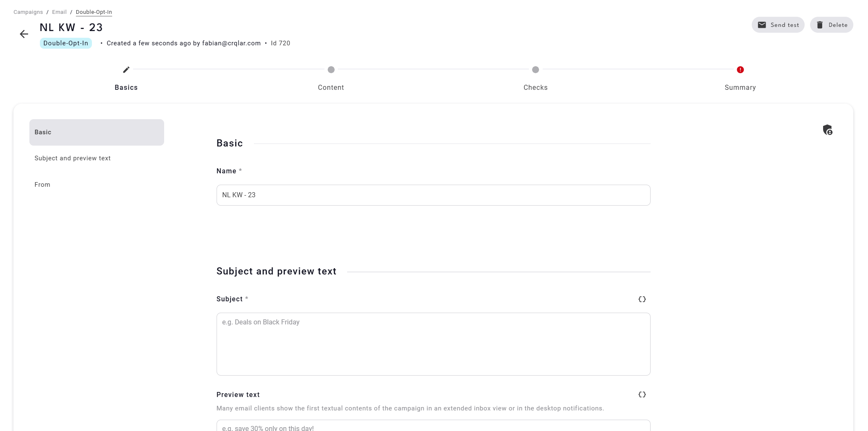Select Basic in the side navigation
The width and height of the screenshot is (868, 431).
point(97,132)
